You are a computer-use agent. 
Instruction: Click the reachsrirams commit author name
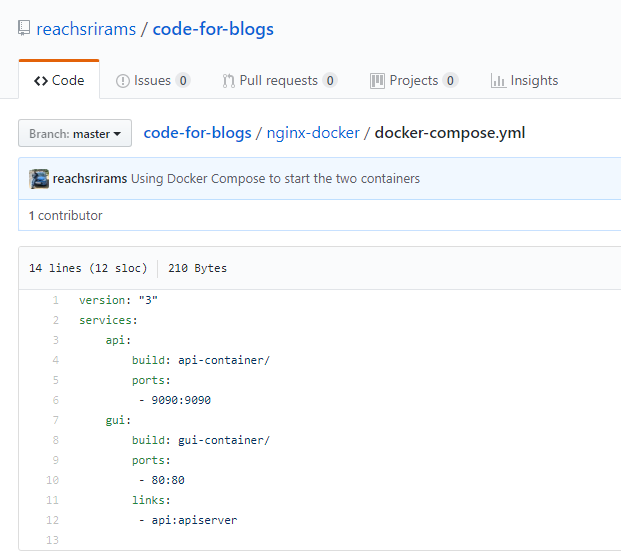pos(90,179)
